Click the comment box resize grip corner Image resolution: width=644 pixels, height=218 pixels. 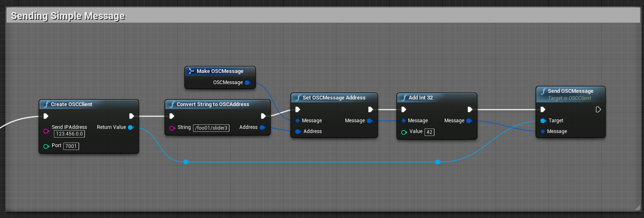click(637, 208)
